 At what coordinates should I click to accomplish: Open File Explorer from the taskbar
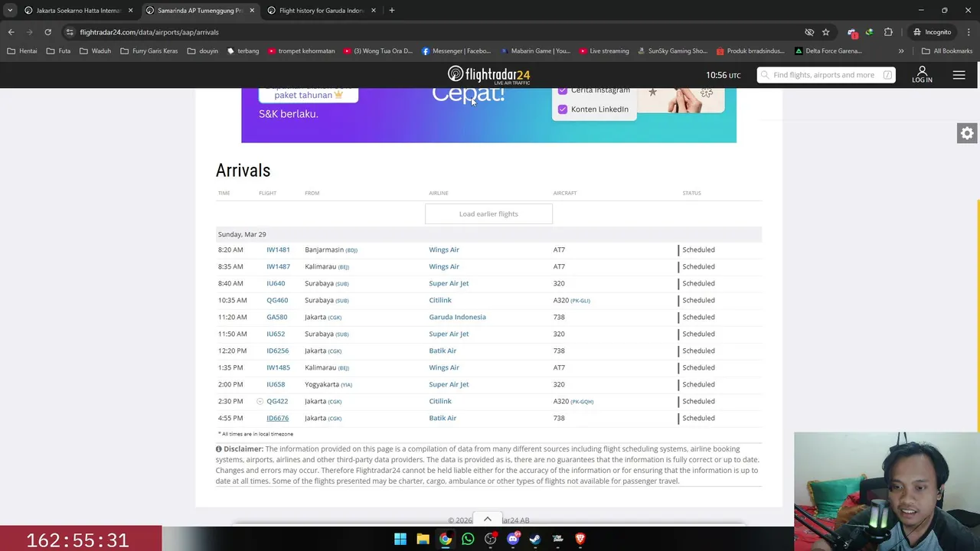(423, 539)
